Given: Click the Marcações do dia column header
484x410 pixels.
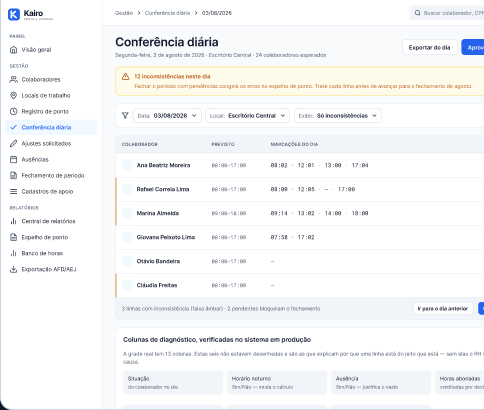Looking at the screenshot, I should (294, 144).
